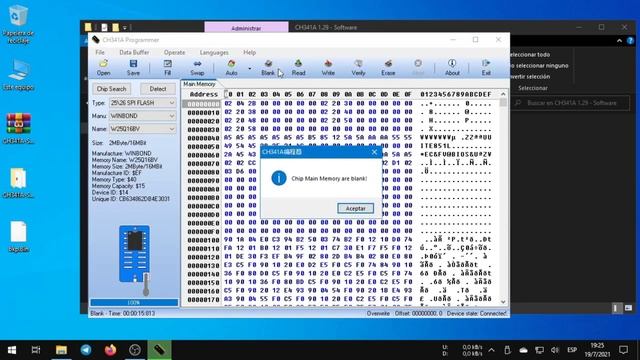
Task: Click the Read chip toolbar icon
Action: tap(298, 67)
